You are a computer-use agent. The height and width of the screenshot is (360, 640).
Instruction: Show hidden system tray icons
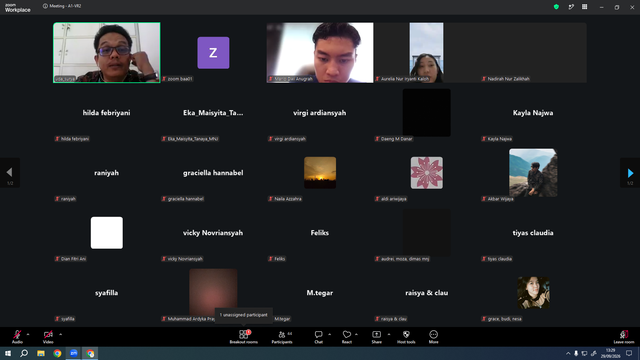point(568,353)
